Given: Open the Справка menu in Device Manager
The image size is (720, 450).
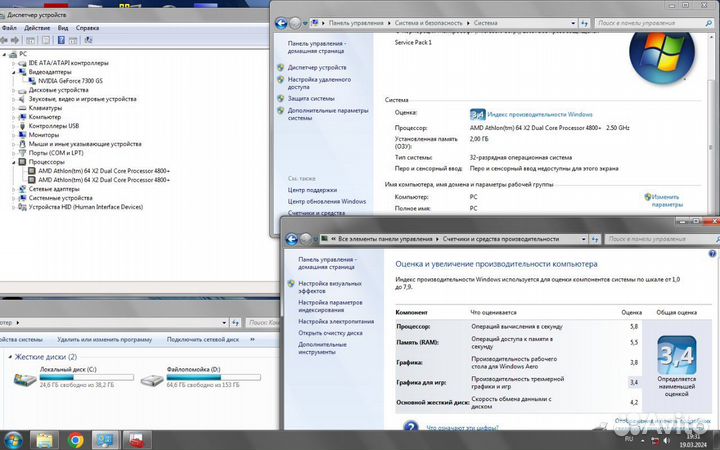Looking at the screenshot, I should [x=87, y=28].
